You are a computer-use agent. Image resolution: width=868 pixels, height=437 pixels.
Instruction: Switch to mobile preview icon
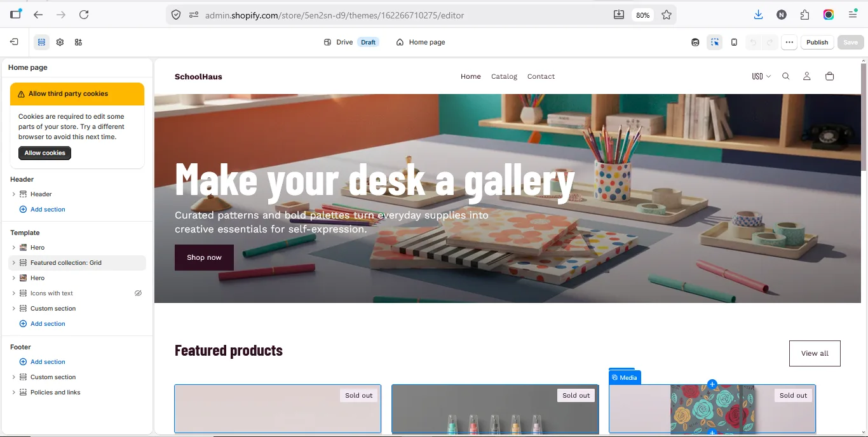coord(734,42)
